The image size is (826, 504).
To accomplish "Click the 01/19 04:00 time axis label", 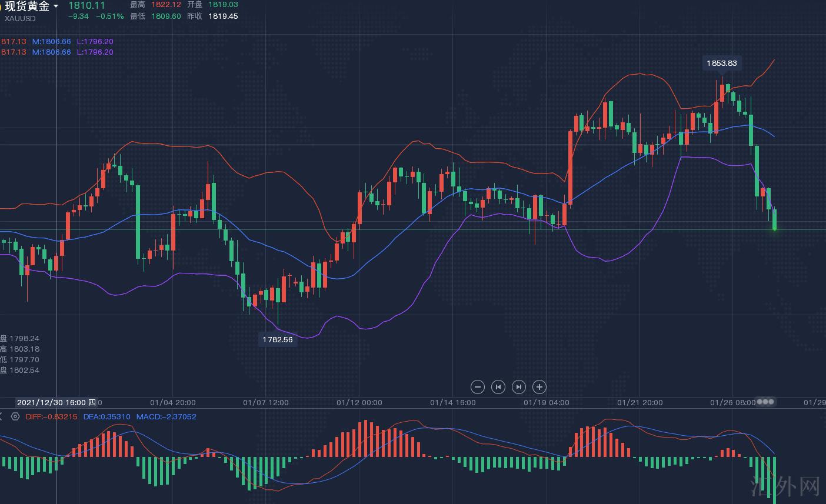I will (x=546, y=402).
